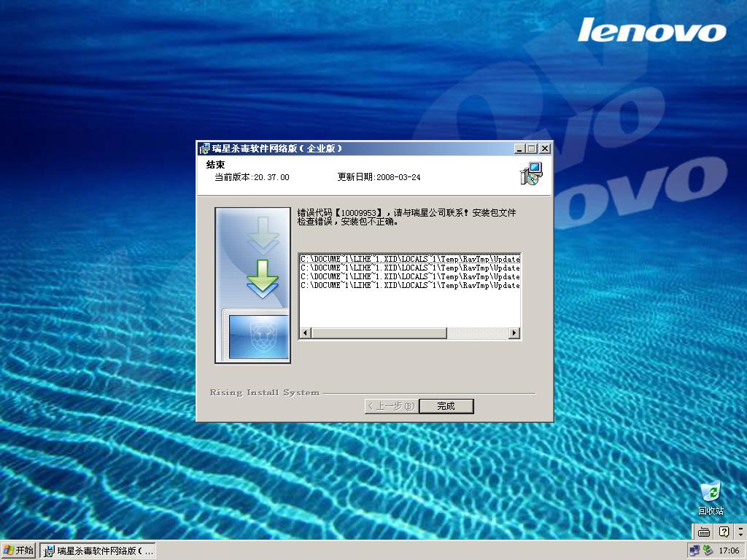Click the 结束 heading text
747x560 pixels.
point(215,165)
